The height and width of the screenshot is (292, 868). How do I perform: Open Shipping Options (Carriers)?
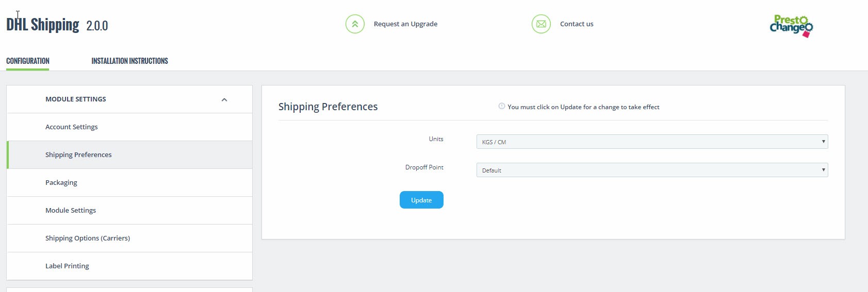[88, 238]
